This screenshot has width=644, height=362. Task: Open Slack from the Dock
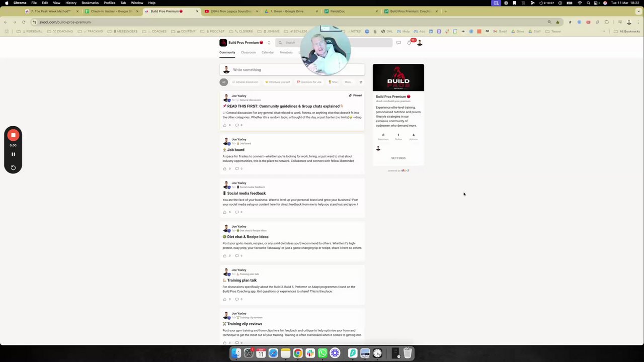310,353
